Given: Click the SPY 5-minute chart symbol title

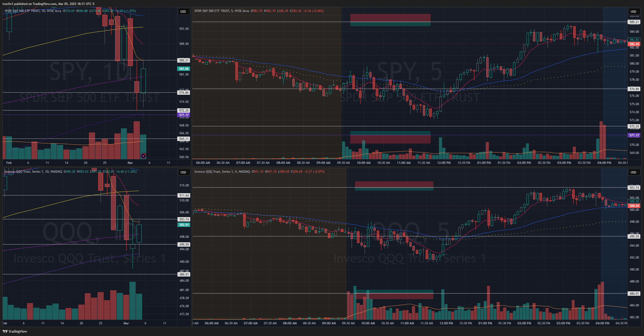Looking at the screenshot, I should pyautogui.click(x=221, y=11).
